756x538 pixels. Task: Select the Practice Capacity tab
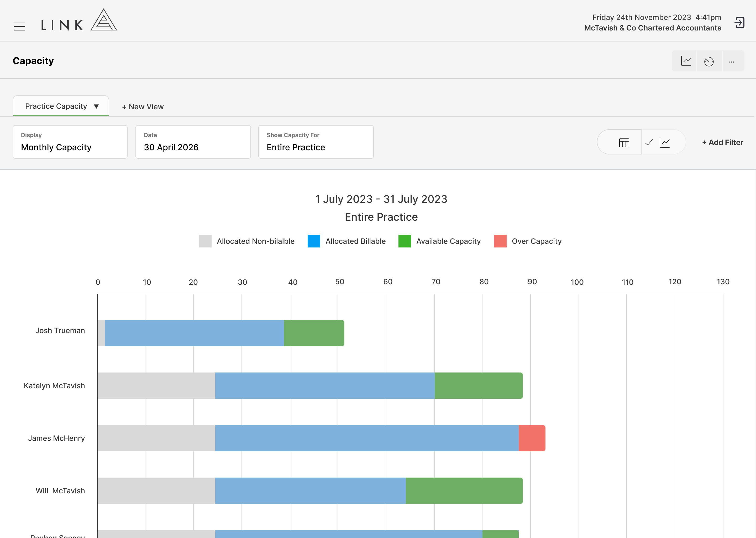tap(61, 106)
